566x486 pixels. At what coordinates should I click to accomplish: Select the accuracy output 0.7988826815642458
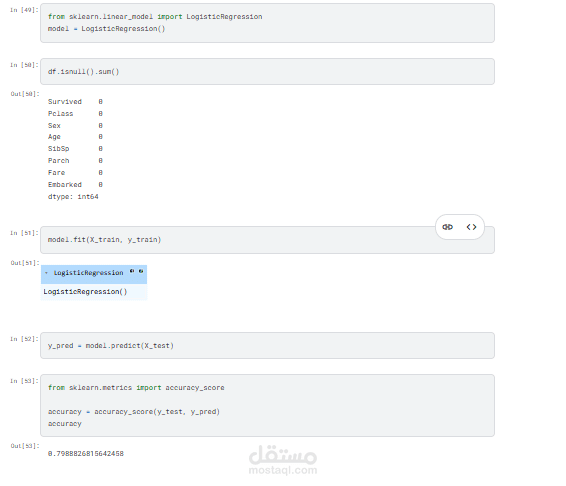click(x=86, y=454)
